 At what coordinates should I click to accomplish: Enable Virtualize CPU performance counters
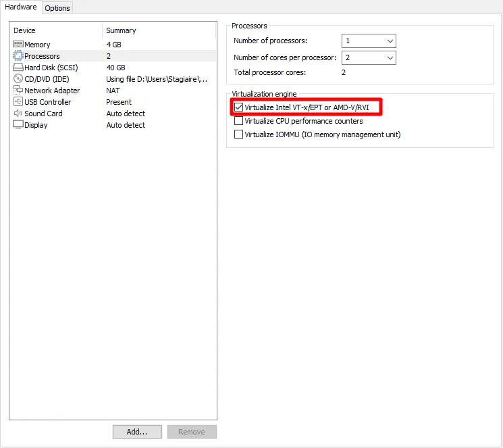(238, 121)
